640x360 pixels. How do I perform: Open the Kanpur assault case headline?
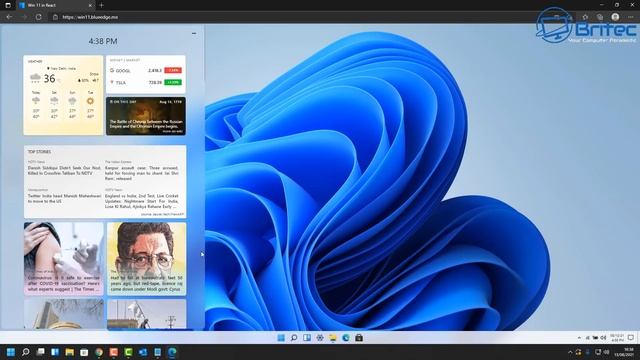142,173
